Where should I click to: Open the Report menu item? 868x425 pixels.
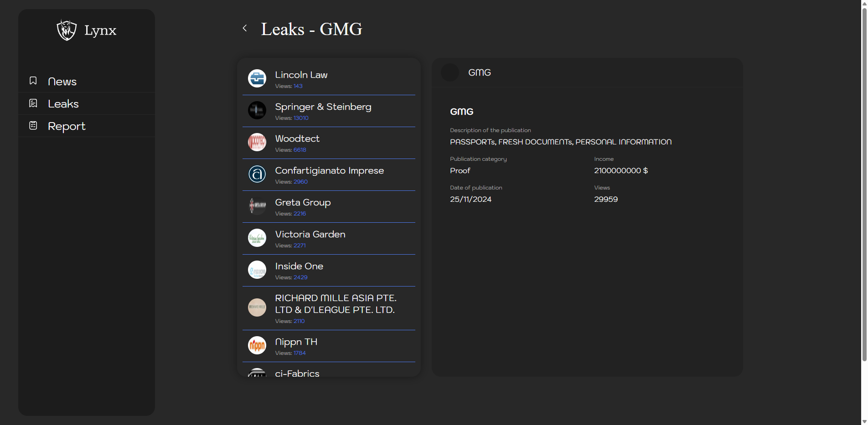pos(67,126)
